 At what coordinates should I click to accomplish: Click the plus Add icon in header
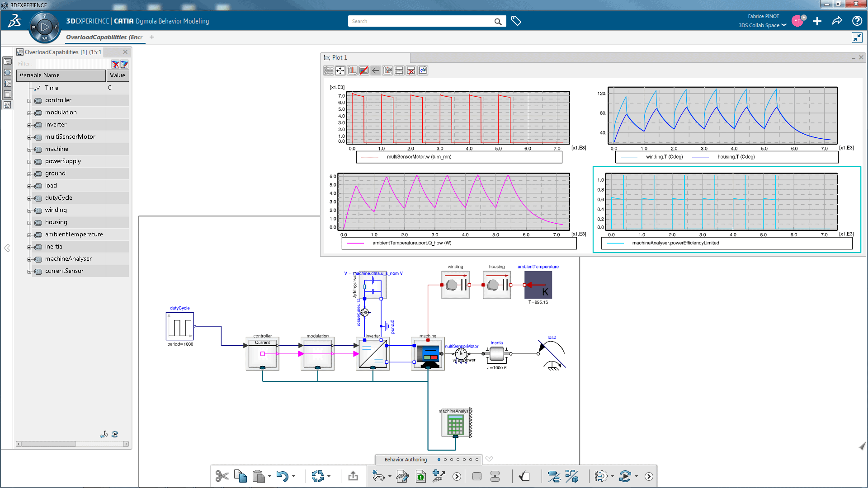[x=817, y=21]
